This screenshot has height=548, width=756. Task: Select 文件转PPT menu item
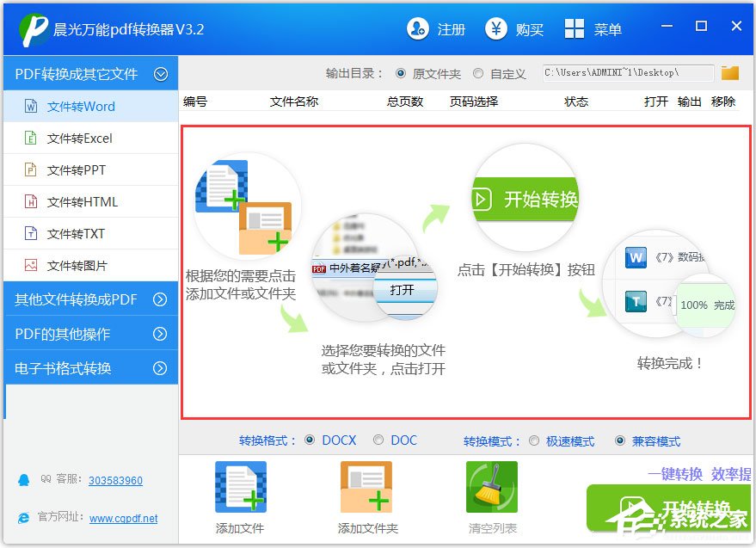pos(90,169)
